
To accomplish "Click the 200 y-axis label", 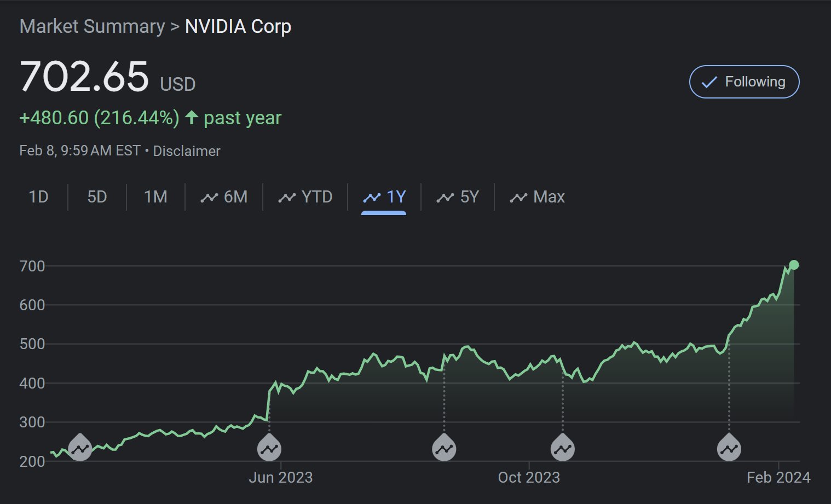I will [x=32, y=461].
